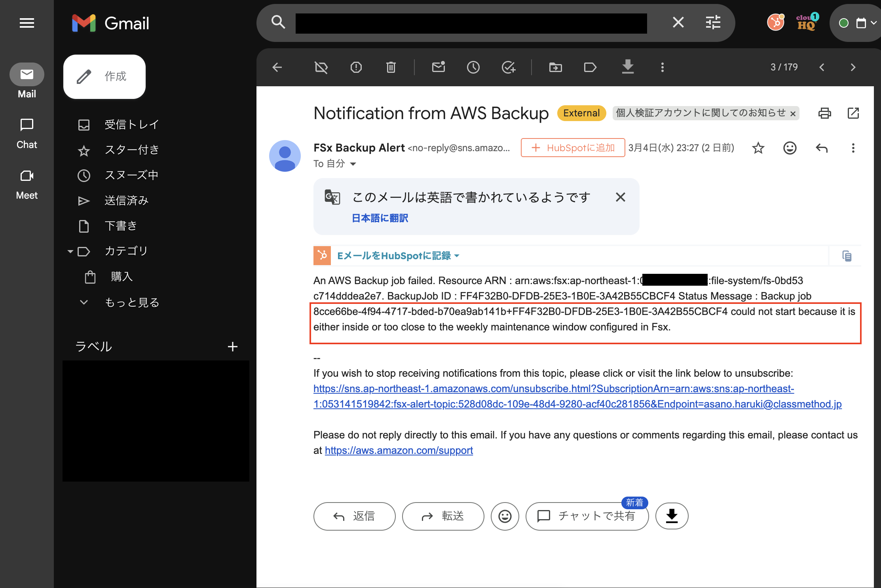Click the Report spam icon
This screenshot has height=588, width=881.
(x=356, y=67)
